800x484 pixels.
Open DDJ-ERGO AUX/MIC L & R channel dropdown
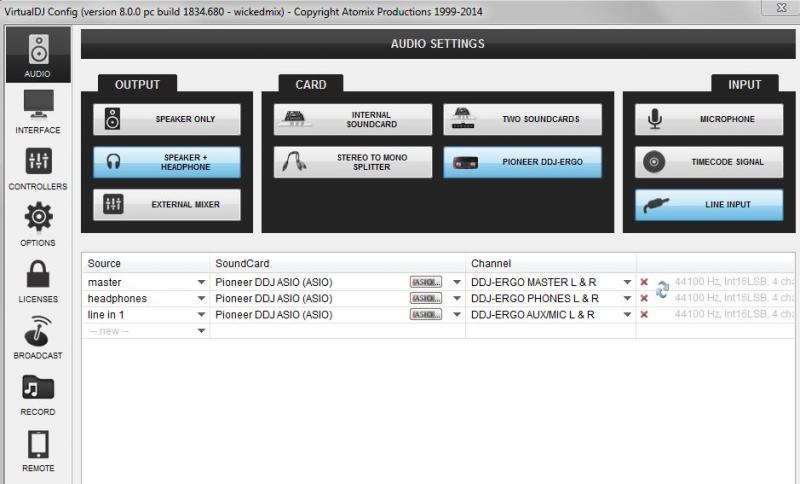coord(627,315)
